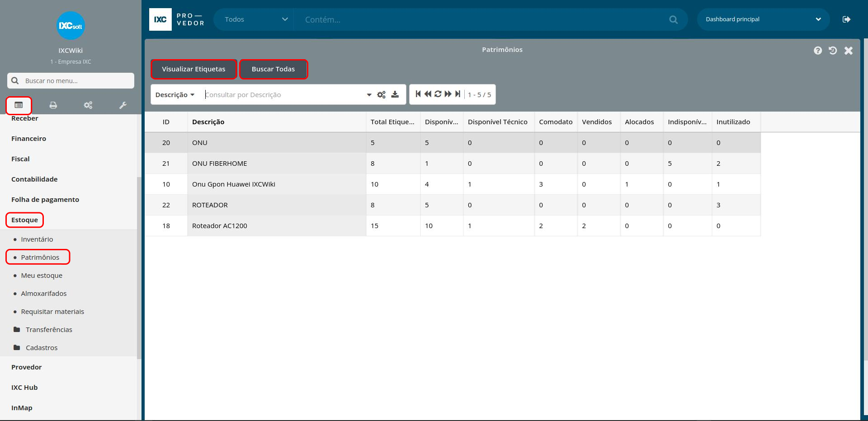Click the IXCsoft logo in sidebar
The height and width of the screenshot is (421, 868).
pyautogui.click(x=71, y=26)
